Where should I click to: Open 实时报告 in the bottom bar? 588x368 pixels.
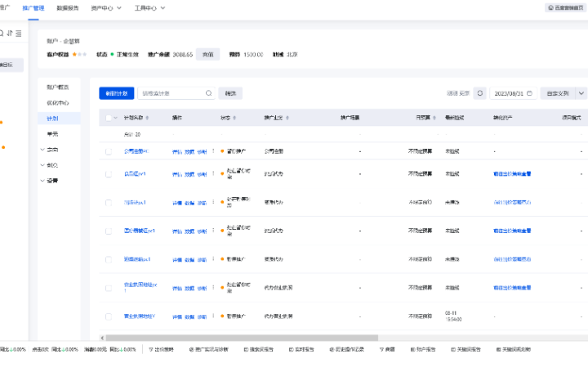pos(301,349)
